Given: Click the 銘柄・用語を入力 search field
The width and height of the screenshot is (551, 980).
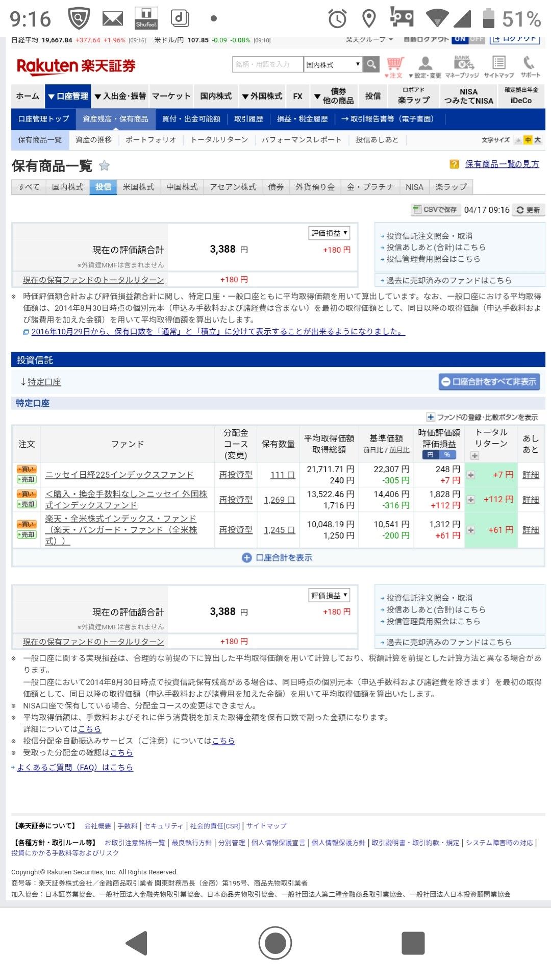Looking at the screenshot, I should [x=267, y=64].
